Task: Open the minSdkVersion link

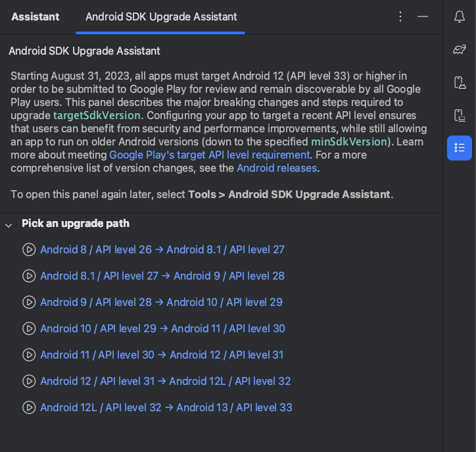Action: tap(348, 141)
